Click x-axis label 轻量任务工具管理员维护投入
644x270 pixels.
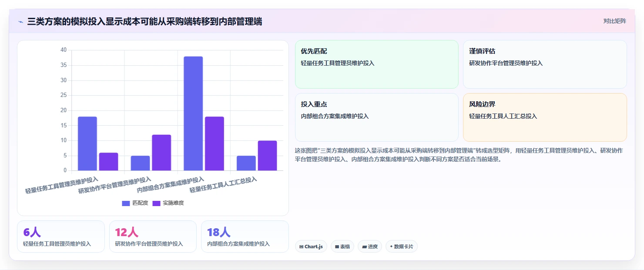[x=61, y=185]
